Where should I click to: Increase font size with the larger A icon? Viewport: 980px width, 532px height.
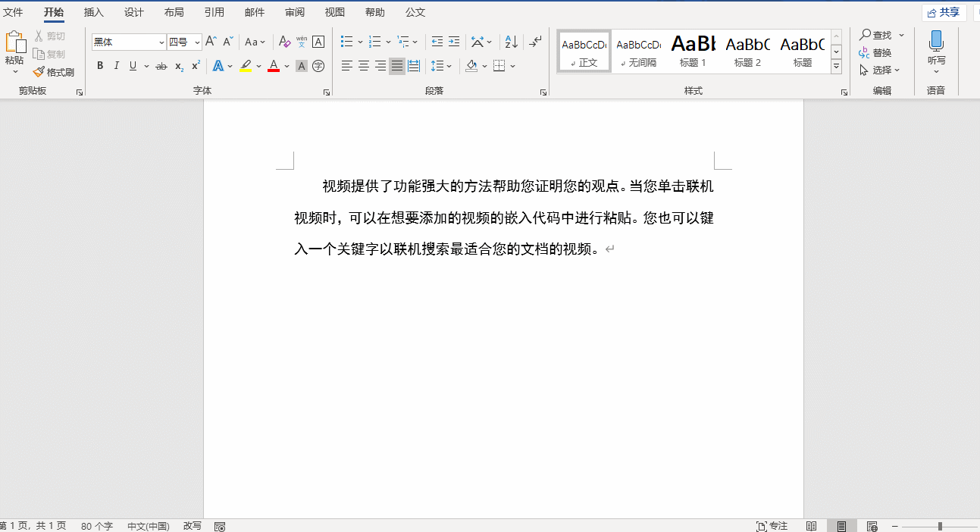coord(211,42)
